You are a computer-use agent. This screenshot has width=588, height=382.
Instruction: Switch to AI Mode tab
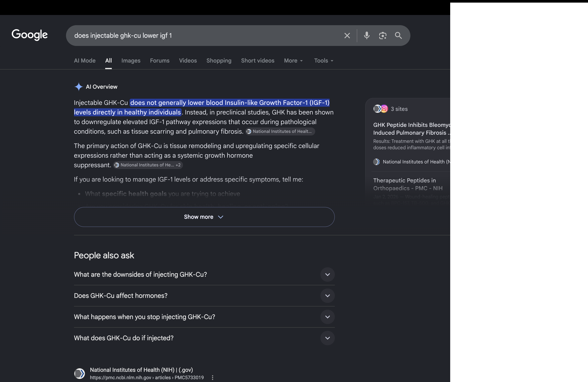[x=85, y=61]
